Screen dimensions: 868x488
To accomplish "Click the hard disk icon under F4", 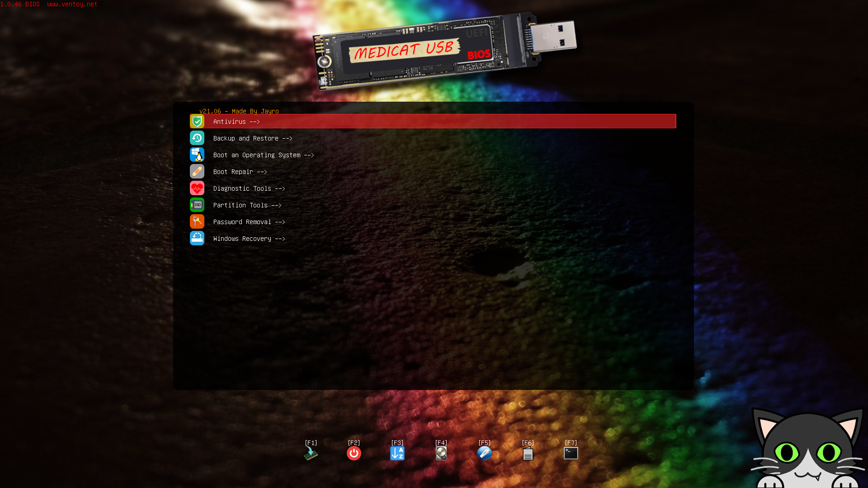I will (x=441, y=453).
